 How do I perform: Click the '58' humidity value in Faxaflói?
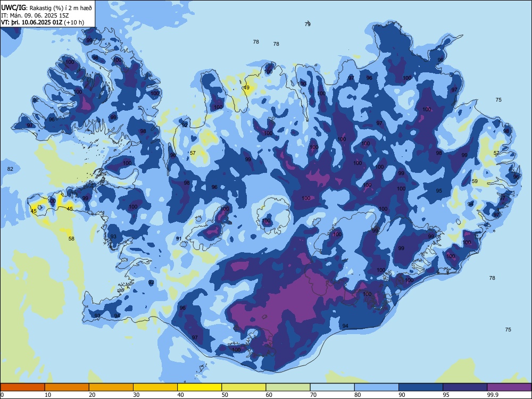(x=71, y=238)
